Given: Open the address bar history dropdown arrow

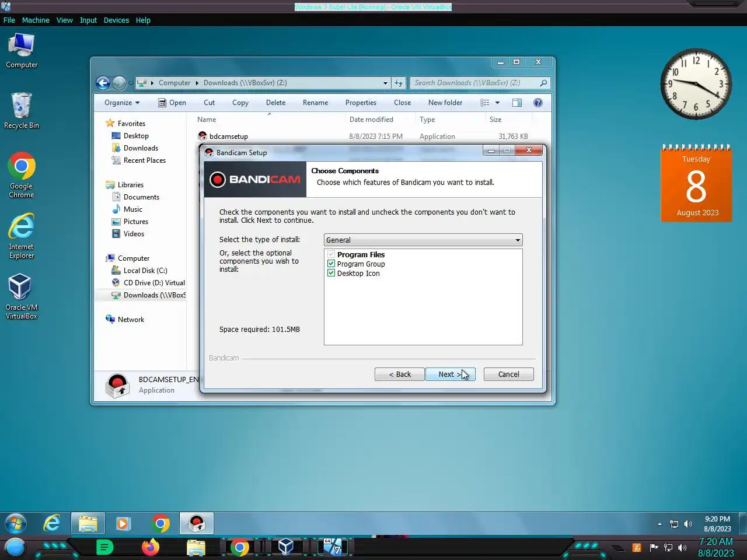Looking at the screenshot, I should (x=385, y=83).
